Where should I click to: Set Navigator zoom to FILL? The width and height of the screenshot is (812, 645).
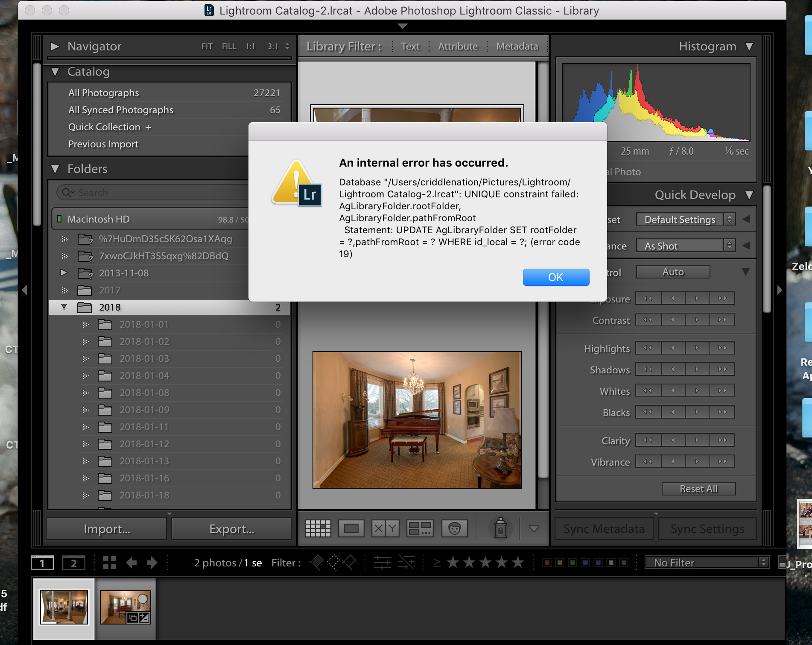click(x=229, y=46)
